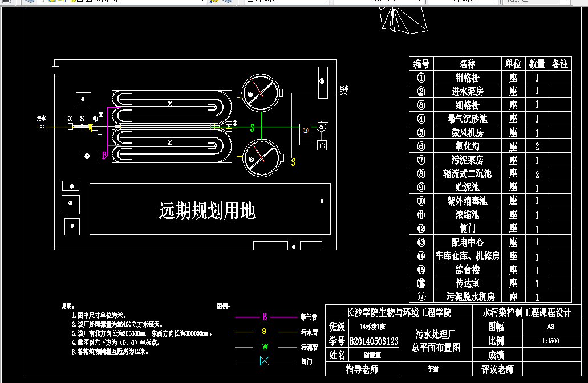Open the layer selection dropdown

point(202,2)
